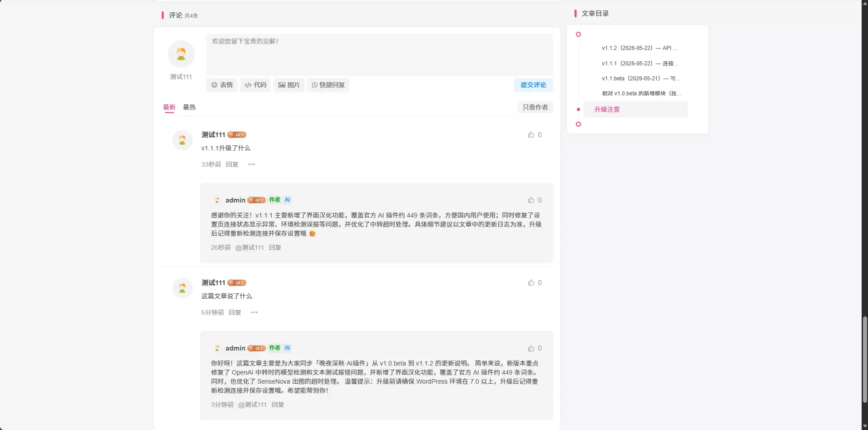The height and width of the screenshot is (430, 868).
Task: Select the 最新 comments tab
Action: (169, 107)
